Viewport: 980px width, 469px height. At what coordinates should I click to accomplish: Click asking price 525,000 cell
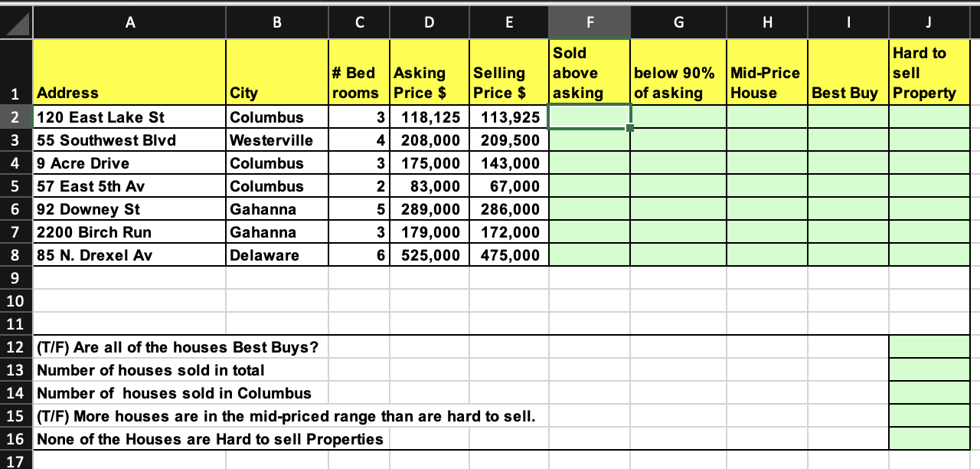tap(430, 255)
